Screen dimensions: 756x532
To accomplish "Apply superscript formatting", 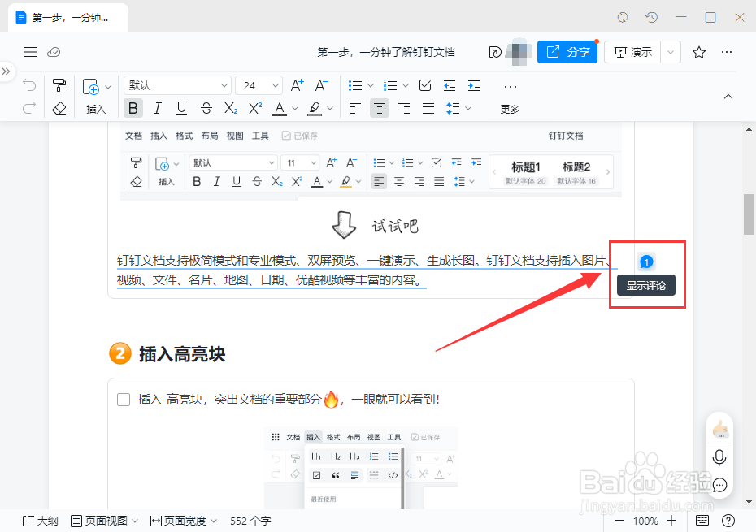I will (255, 108).
